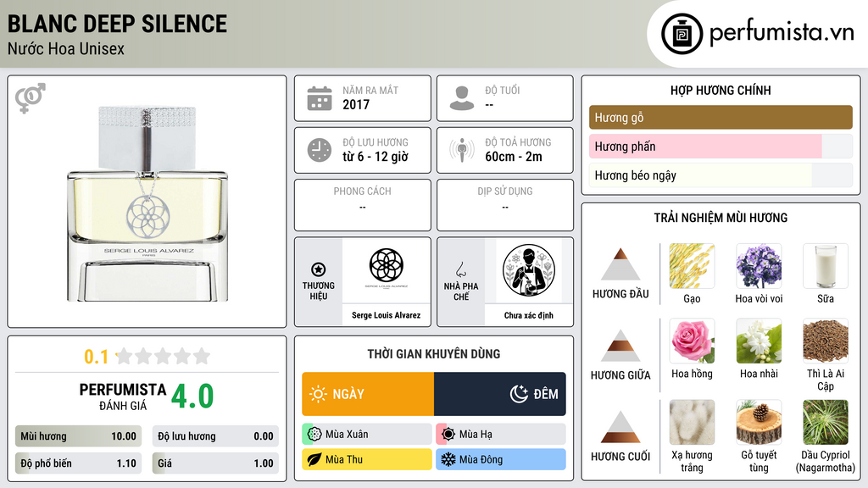
Task: Select the Ngày daytime segment
Action: click(x=368, y=394)
